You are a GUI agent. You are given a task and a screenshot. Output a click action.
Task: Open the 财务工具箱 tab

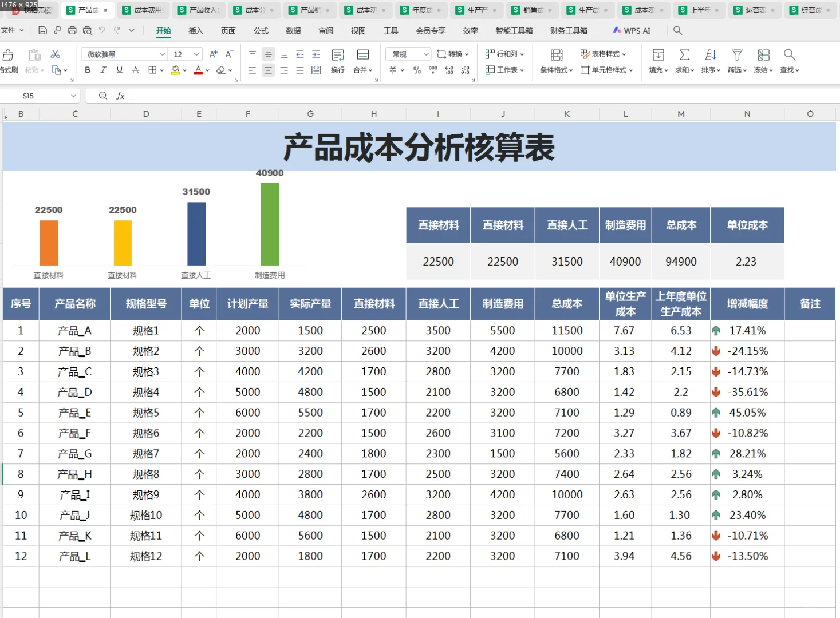pyautogui.click(x=569, y=31)
